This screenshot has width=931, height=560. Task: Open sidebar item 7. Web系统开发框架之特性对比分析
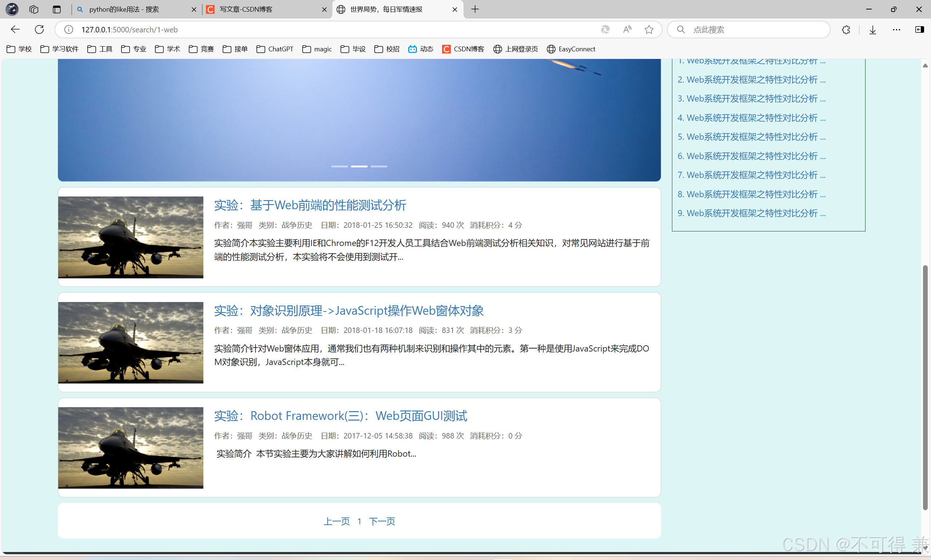pos(751,175)
